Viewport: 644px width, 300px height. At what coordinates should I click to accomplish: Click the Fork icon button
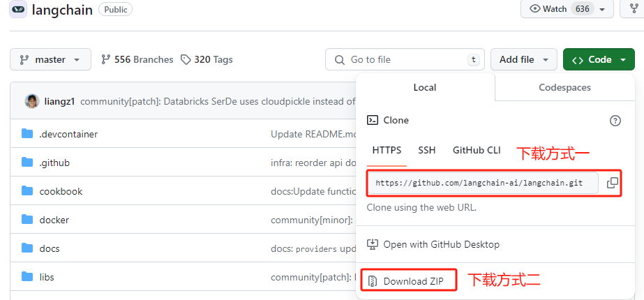(634, 9)
